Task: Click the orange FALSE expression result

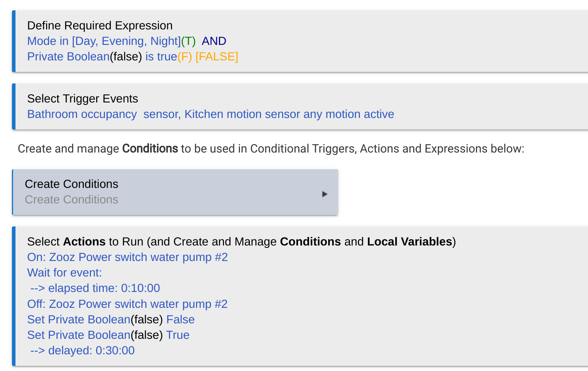Action: [217, 57]
